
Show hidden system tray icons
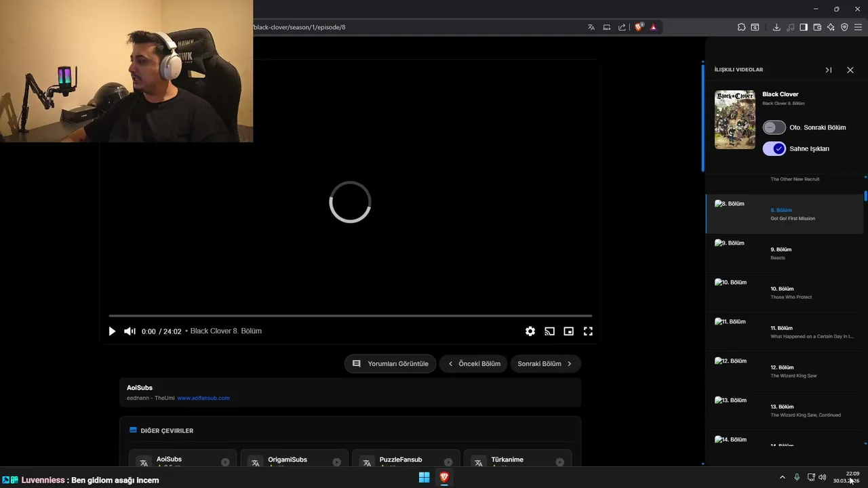782,477
